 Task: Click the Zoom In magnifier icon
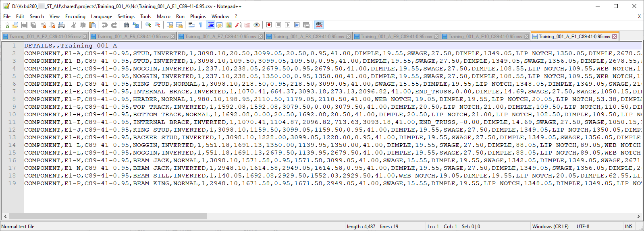(x=148, y=25)
